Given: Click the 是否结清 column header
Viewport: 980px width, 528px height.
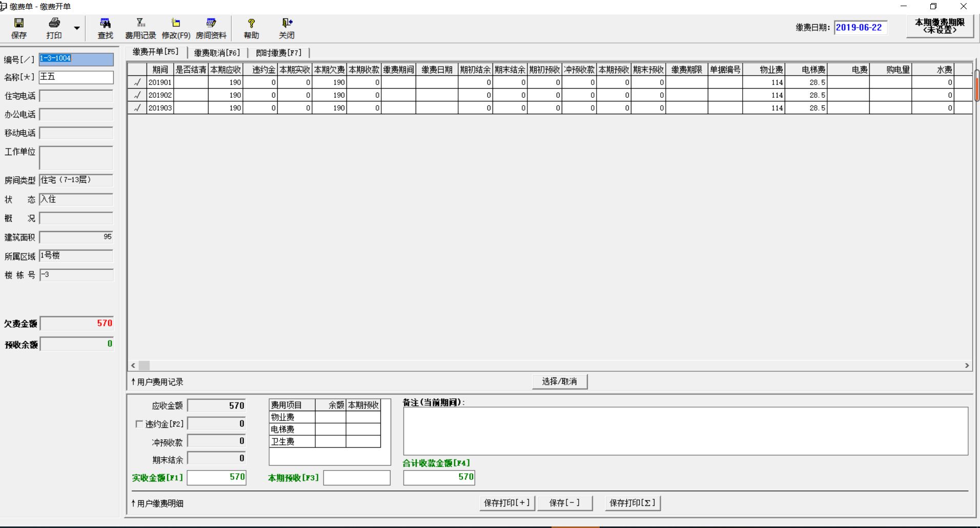Looking at the screenshot, I should 191,70.
